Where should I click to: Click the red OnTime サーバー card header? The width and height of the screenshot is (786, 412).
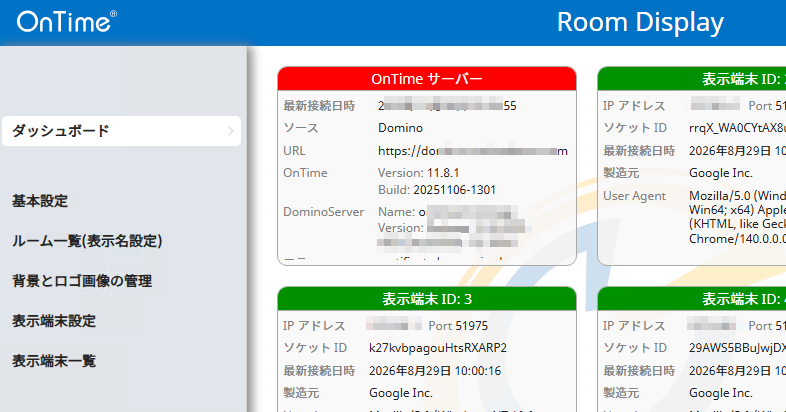[x=427, y=79]
